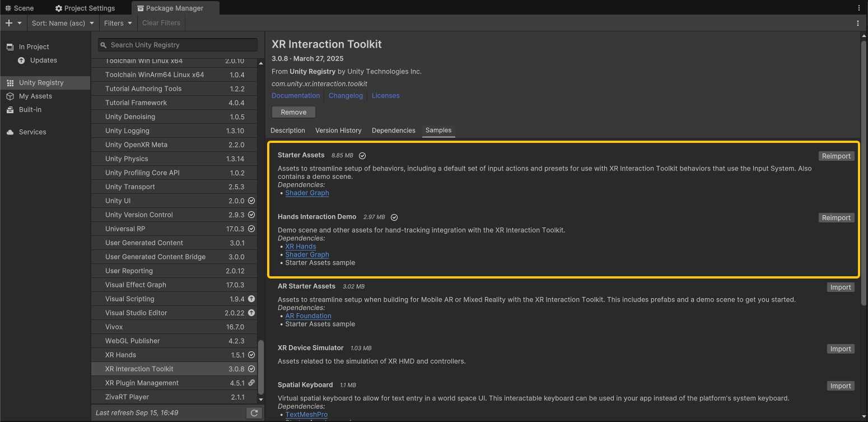Click the update arrow icon beside Visual Studio Editor
Viewport: 868px width, 422px height.
tap(251, 313)
